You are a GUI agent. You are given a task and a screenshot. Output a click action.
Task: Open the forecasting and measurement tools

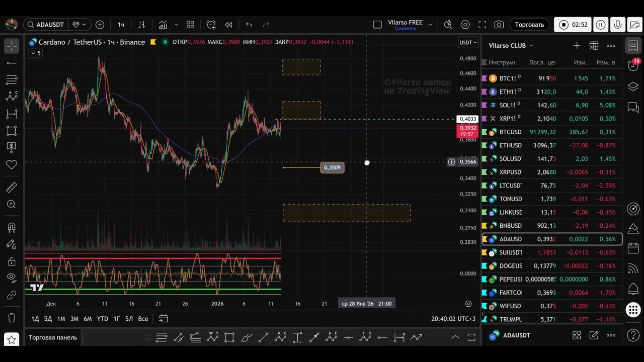point(12,114)
